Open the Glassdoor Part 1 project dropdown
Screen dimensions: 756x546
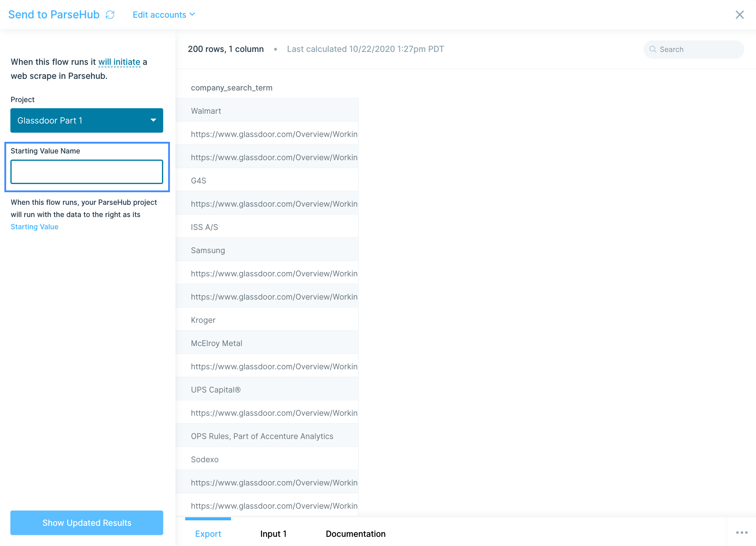coord(87,120)
